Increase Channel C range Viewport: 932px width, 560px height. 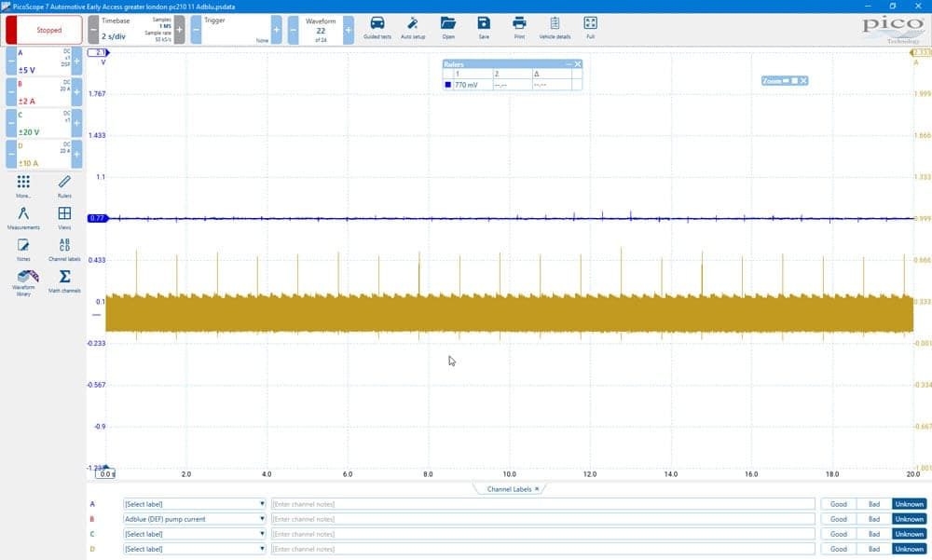76,123
